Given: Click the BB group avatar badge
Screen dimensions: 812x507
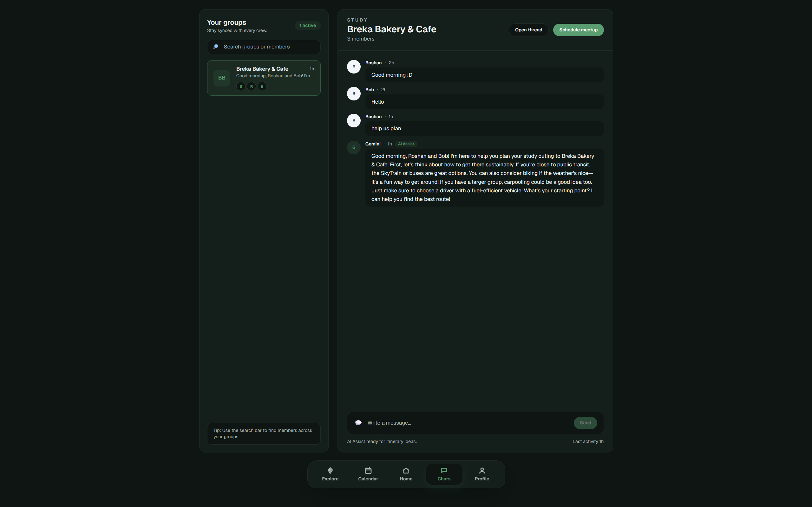Looking at the screenshot, I should point(221,78).
